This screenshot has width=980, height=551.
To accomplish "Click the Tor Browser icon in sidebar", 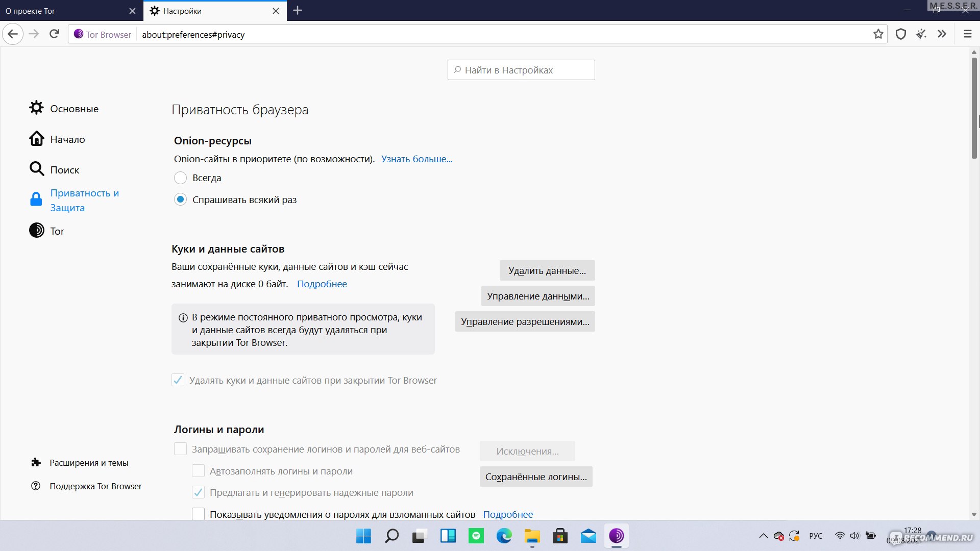I will [36, 230].
